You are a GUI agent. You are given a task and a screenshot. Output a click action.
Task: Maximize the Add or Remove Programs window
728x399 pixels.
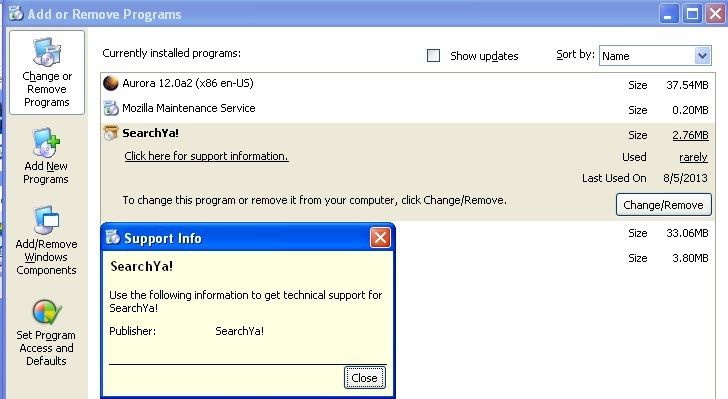(x=692, y=14)
